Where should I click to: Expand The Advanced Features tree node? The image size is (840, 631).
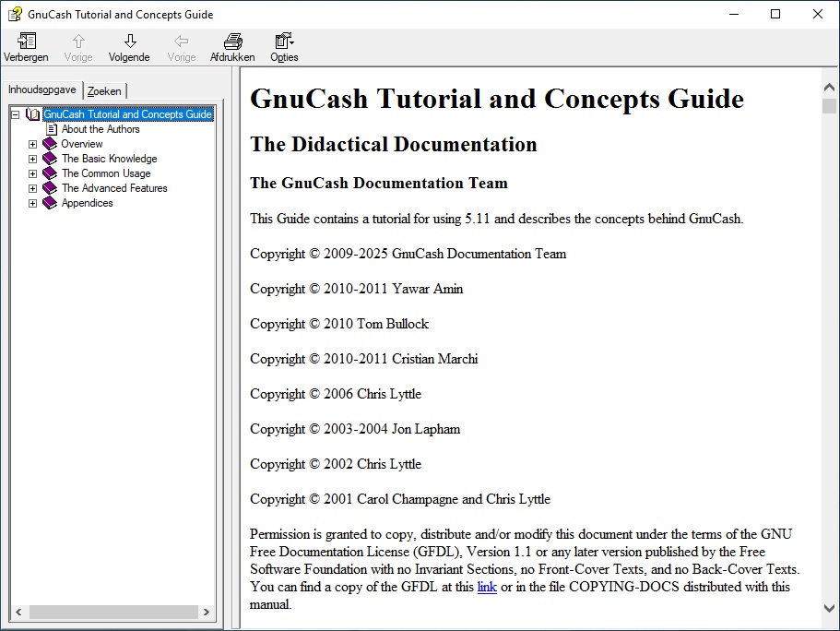(x=32, y=188)
